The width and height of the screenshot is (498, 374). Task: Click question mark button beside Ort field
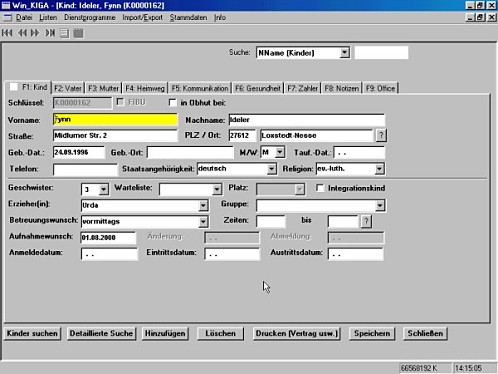[381, 135]
